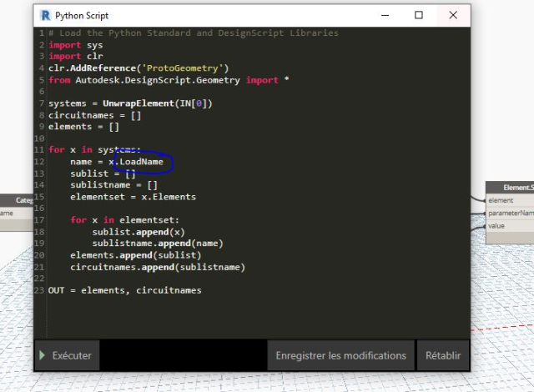Image resolution: width=534 pixels, height=392 pixels.
Task: Click 'circuitnames = []' on line 8
Action: click(94, 115)
